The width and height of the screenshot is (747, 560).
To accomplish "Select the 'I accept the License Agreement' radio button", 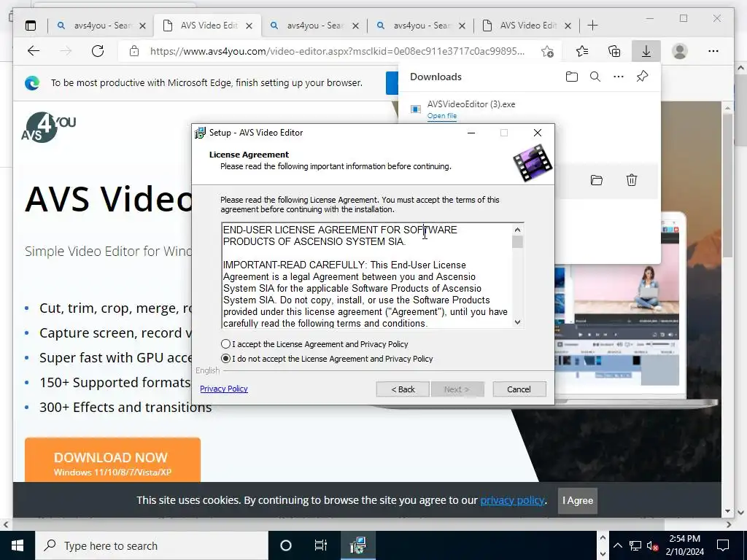I will (226, 344).
